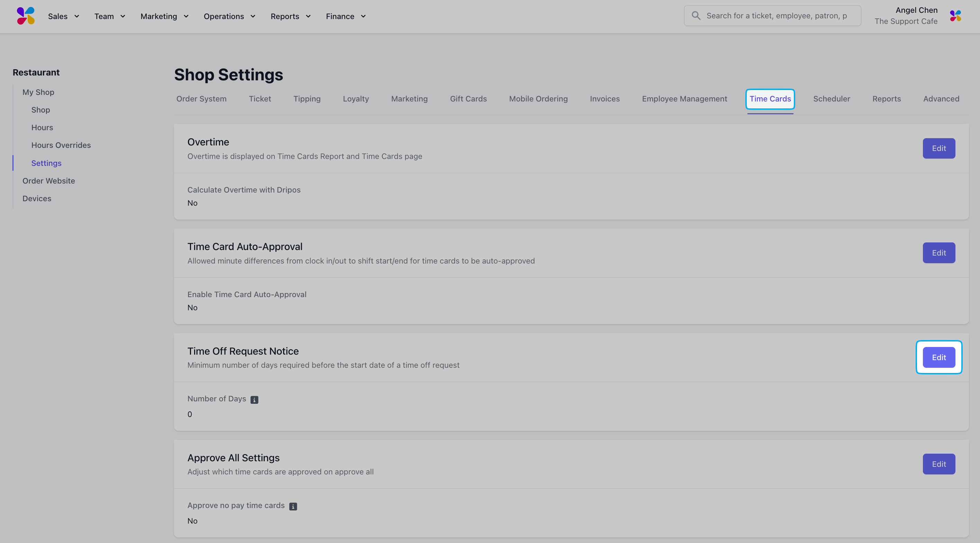Switch to the Gift Cards tab
Viewport: 980px width, 543px height.
click(468, 99)
